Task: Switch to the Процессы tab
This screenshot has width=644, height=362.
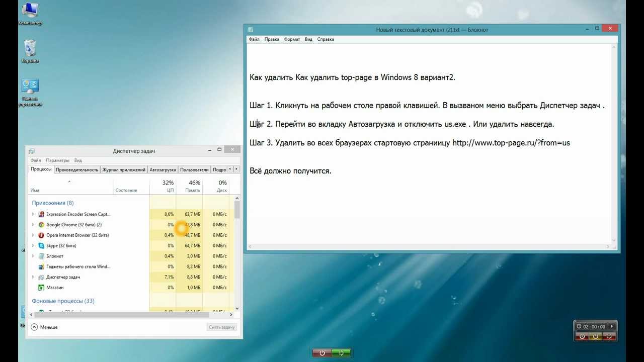Action: click(41, 169)
